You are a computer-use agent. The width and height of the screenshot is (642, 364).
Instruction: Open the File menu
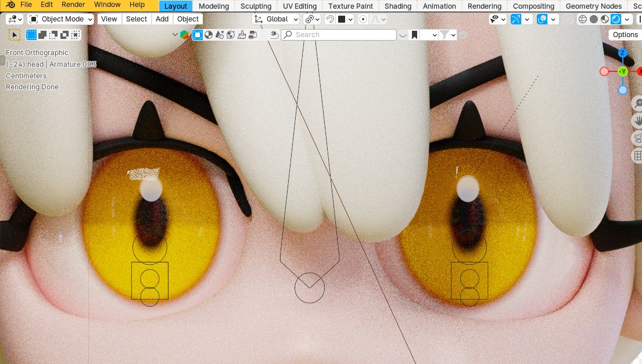click(x=26, y=5)
